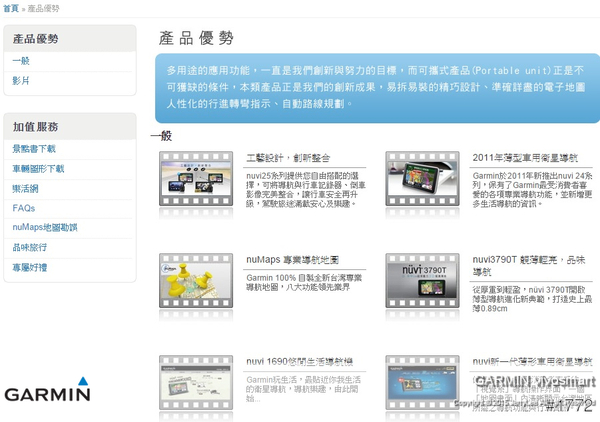
Task: Click the nuvi3790T 超薄輕亮 title
Action: [x=529, y=266]
